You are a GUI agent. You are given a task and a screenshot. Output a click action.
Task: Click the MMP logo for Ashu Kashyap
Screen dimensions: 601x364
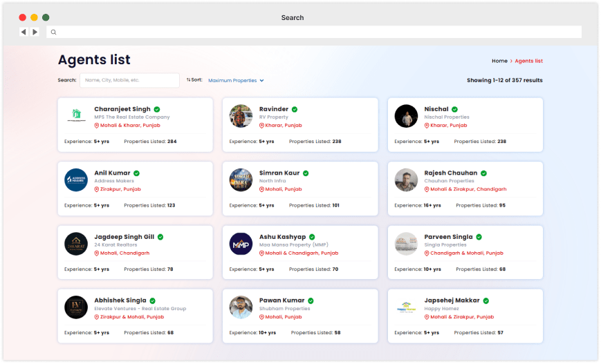coord(241,244)
